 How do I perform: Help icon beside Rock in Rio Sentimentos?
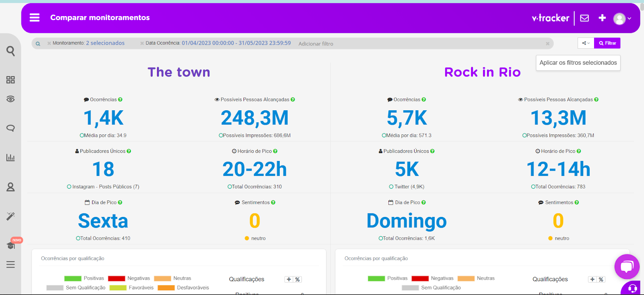(577, 202)
